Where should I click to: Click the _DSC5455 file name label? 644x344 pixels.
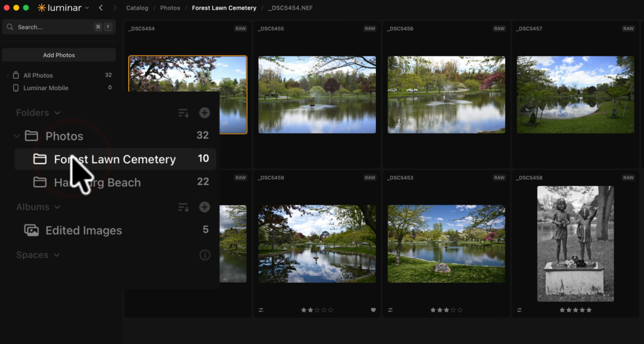(x=270, y=28)
